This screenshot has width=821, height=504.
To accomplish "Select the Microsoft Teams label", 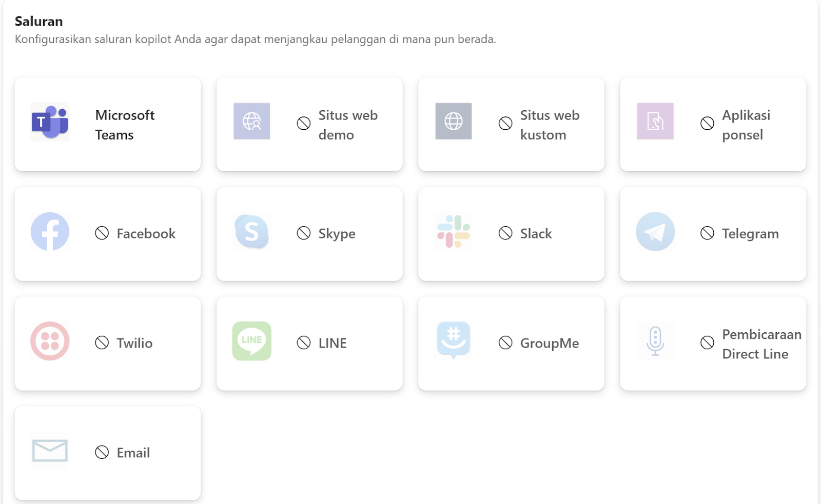I will coord(125,125).
